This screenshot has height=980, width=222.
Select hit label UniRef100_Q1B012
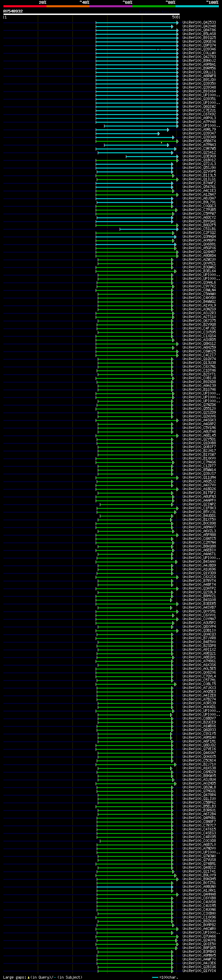[199, 160]
